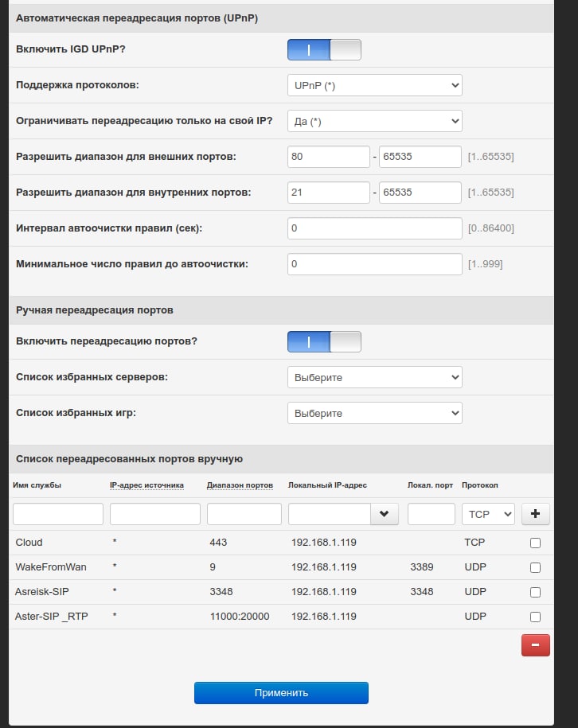Click the source IP address input field
578x728 pixels.
pyautogui.click(x=155, y=514)
